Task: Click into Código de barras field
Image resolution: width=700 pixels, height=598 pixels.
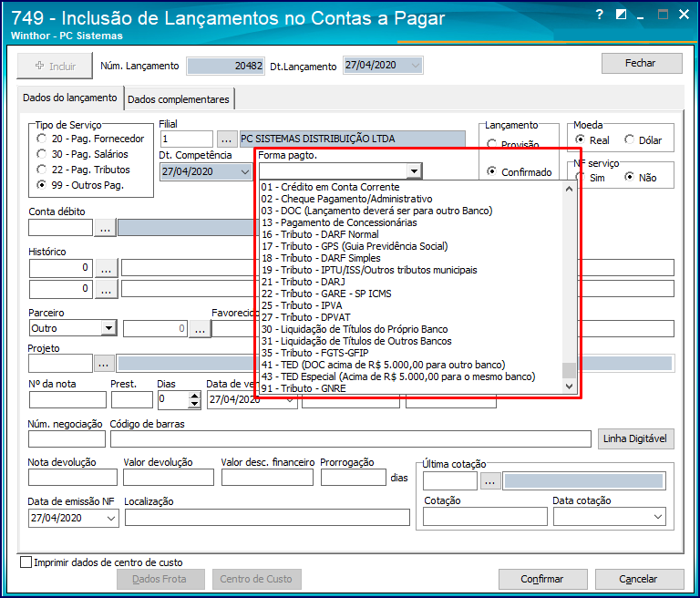Action: (x=350, y=438)
